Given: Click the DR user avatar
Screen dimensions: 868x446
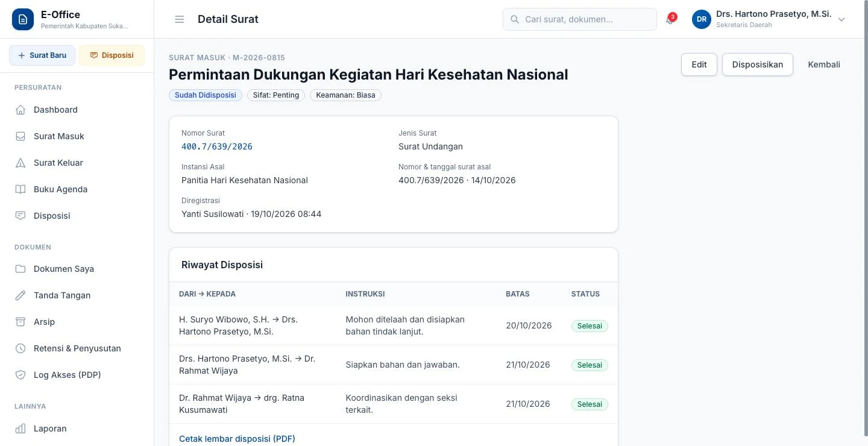Looking at the screenshot, I should click(x=702, y=19).
